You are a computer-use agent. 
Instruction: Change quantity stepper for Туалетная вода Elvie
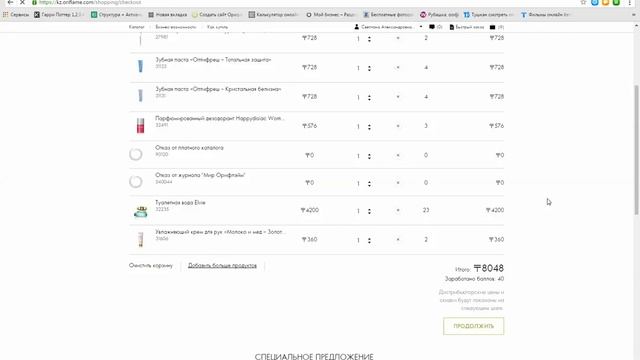click(x=369, y=211)
